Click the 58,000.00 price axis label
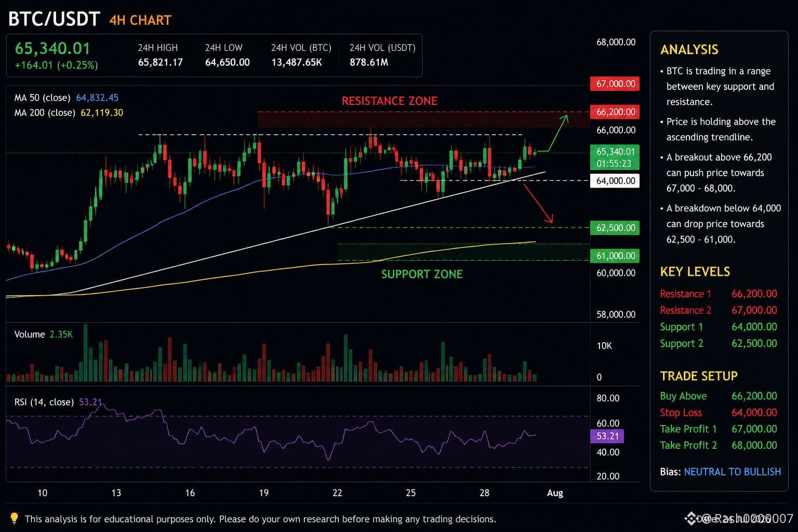 click(616, 314)
